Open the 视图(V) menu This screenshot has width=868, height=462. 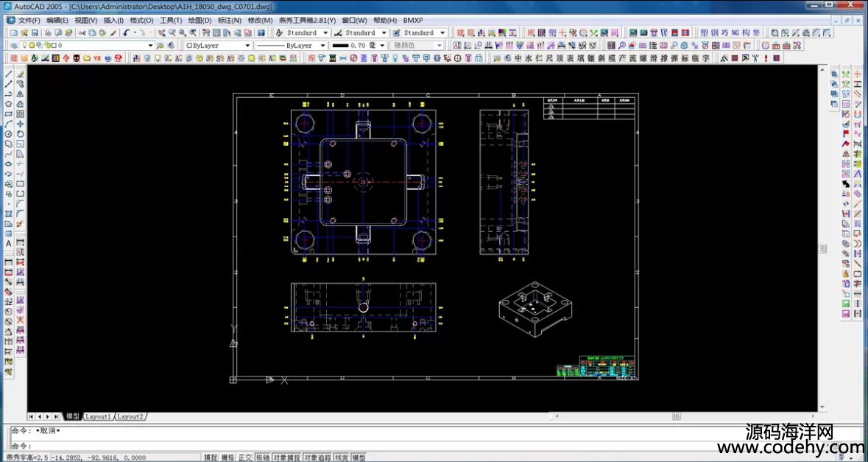click(86, 21)
